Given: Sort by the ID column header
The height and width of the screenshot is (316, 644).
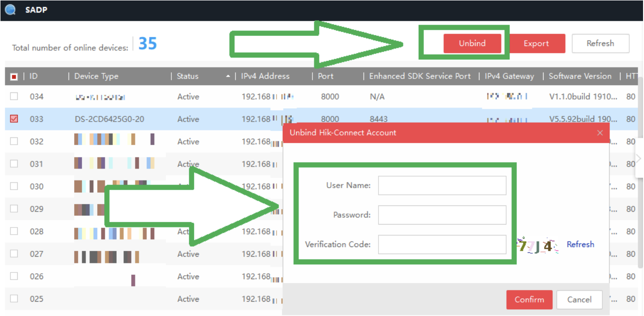Looking at the screenshot, I should (33, 76).
